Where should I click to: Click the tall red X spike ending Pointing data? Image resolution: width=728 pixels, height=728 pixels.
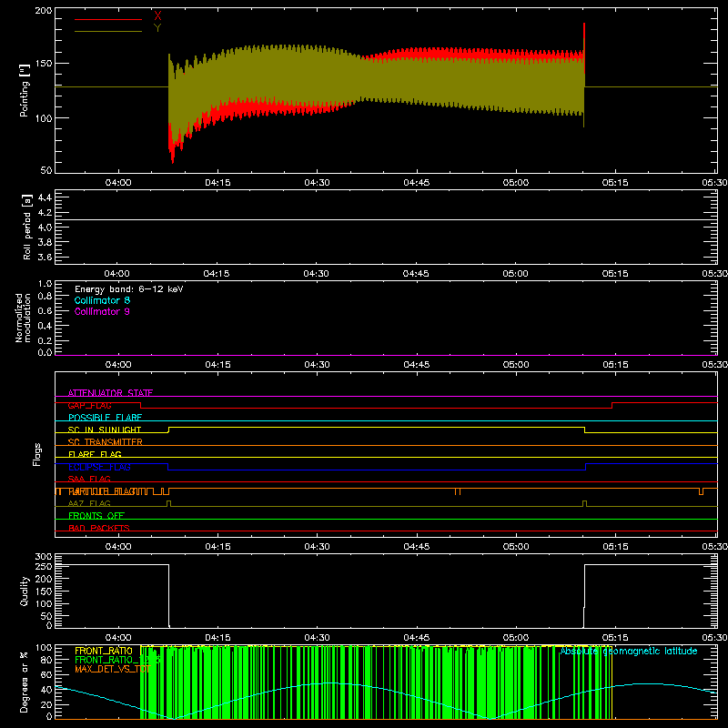(584, 46)
